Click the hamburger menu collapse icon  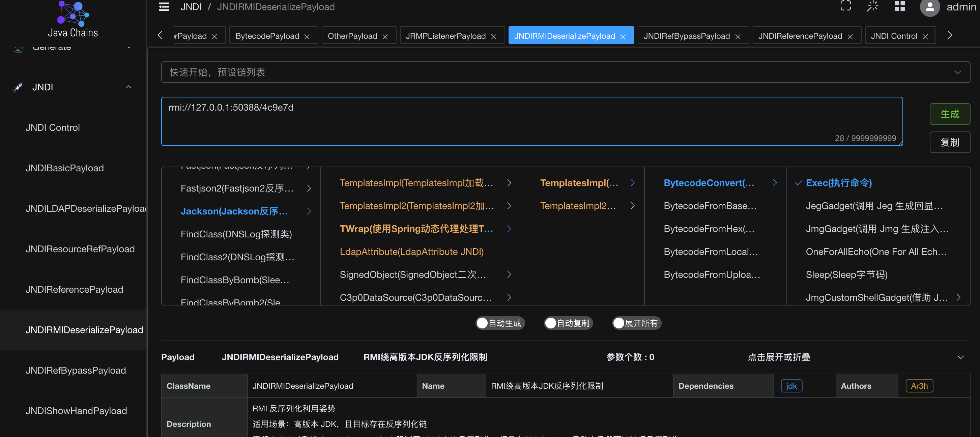[164, 7]
